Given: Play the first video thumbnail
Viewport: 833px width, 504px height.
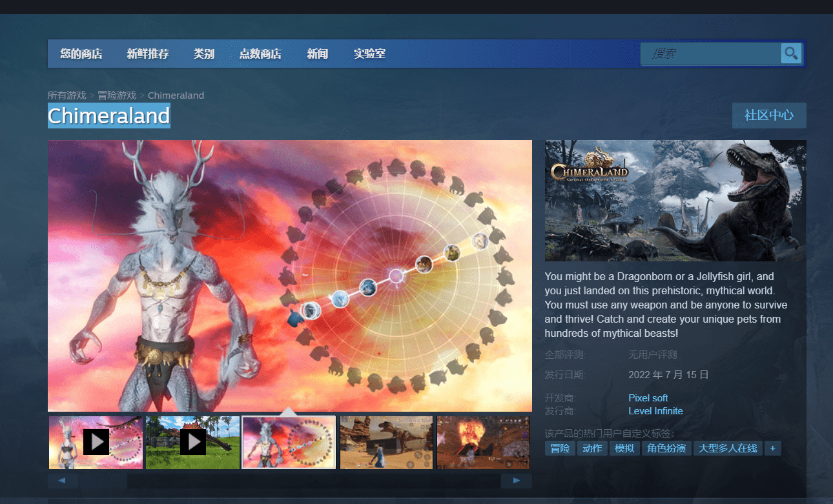Looking at the screenshot, I should pos(96,442).
